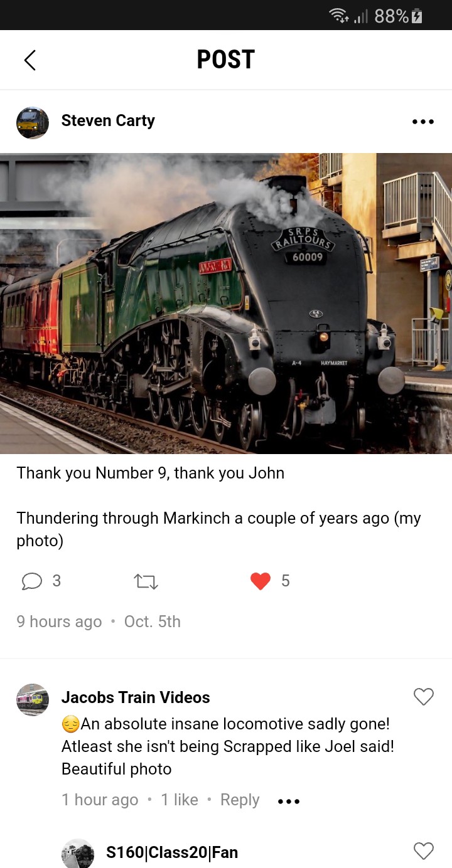This screenshot has width=452, height=868.
Task: Tap the Wi-Fi status icon
Action: coord(339,16)
